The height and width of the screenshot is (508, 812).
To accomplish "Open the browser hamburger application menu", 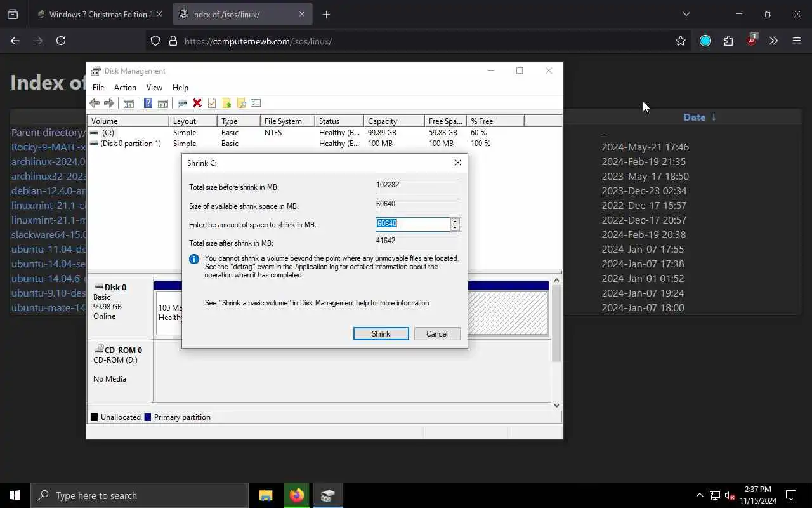I will [797, 41].
